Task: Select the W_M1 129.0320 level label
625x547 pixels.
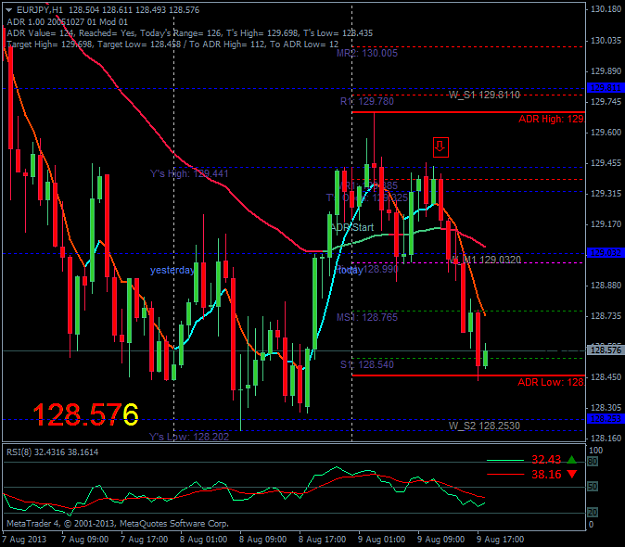Action: (487, 260)
